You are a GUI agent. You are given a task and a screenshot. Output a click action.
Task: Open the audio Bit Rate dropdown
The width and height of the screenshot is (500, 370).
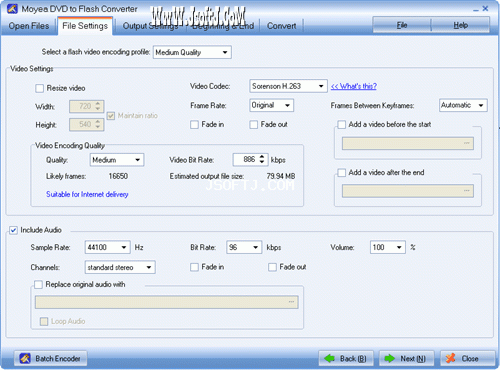244,247
